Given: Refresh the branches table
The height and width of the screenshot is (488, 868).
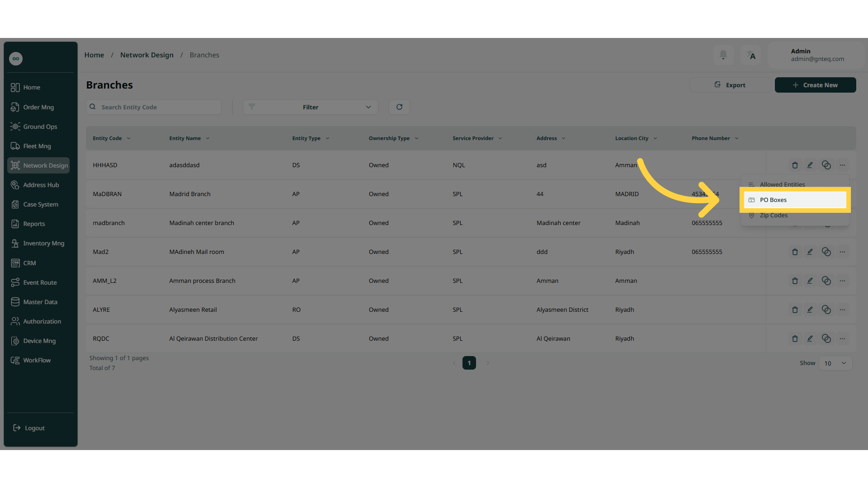Looking at the screenshot, I should [399, 107].
